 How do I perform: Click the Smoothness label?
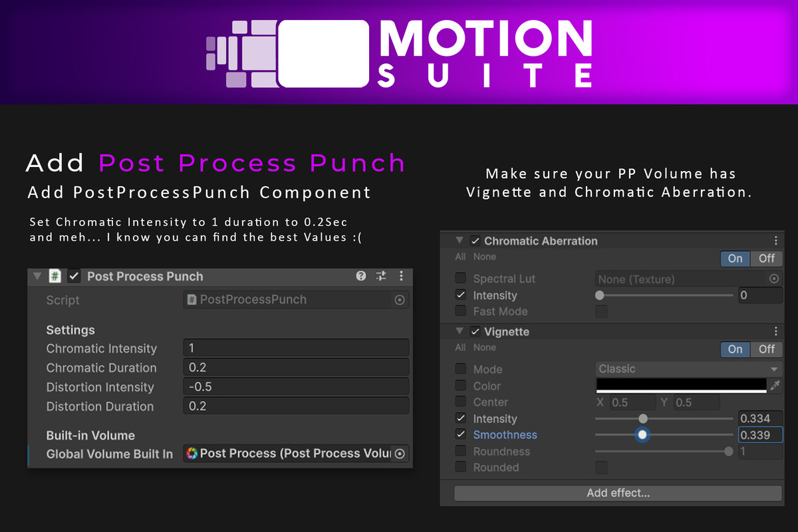coord(505,435)
